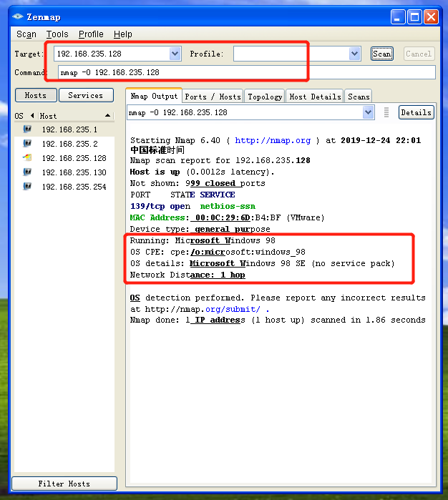Screen dimensions: 448x500
Task: Click the Windows OS icon for host 192.168.235.128
Action: click(27, 157)
